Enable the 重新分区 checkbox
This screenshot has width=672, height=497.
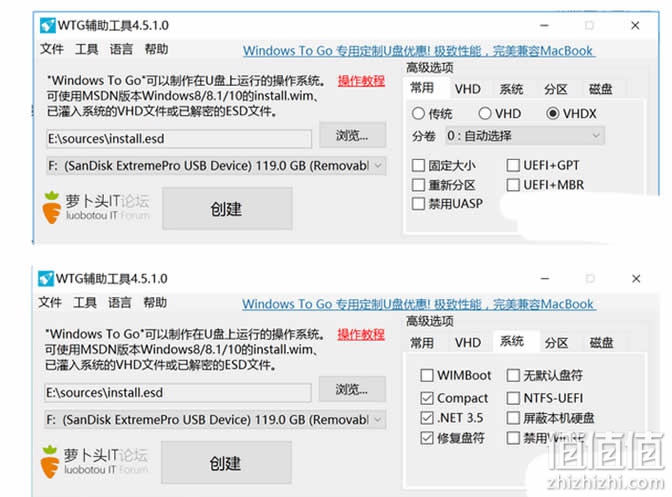click(418, 185)
